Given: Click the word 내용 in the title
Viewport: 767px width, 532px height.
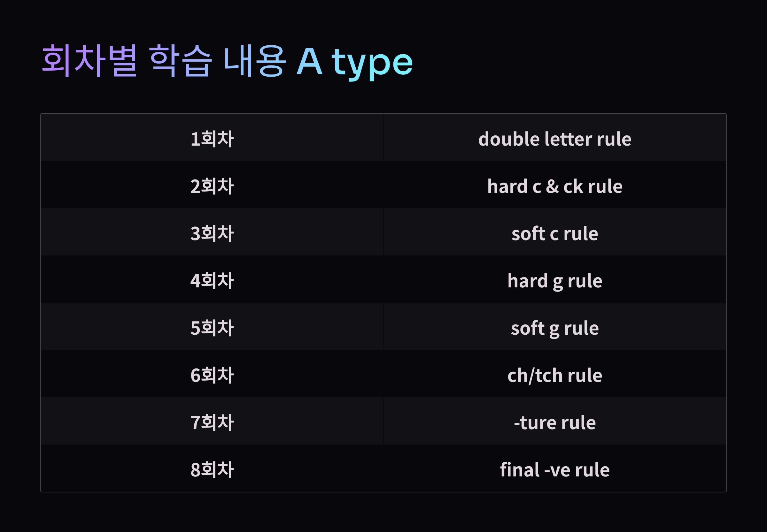Looking at the screenshot, I should (255, 61).
